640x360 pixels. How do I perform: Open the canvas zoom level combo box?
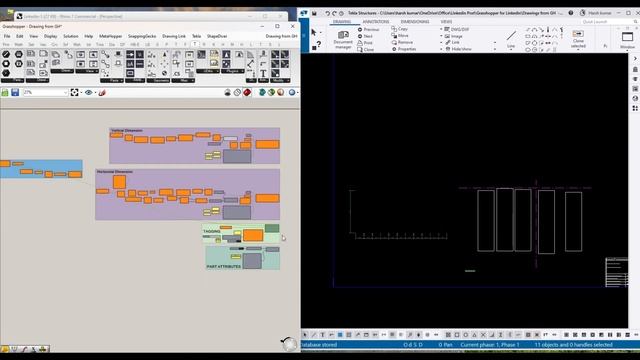(x=45, y=93)
